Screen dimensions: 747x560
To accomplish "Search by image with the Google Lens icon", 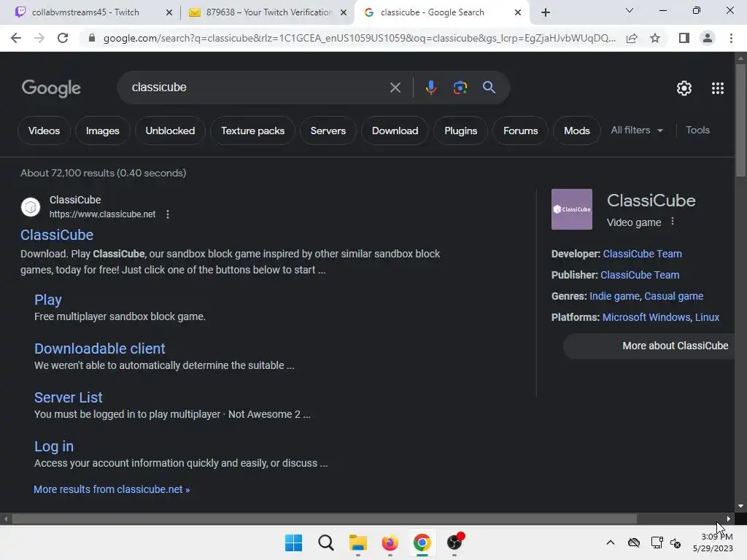I will 460,87.
